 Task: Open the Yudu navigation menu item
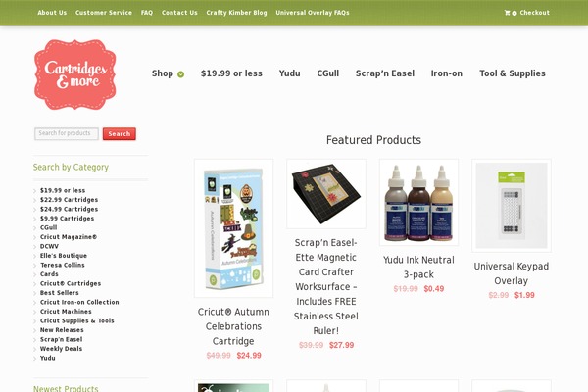coord(289,73)
